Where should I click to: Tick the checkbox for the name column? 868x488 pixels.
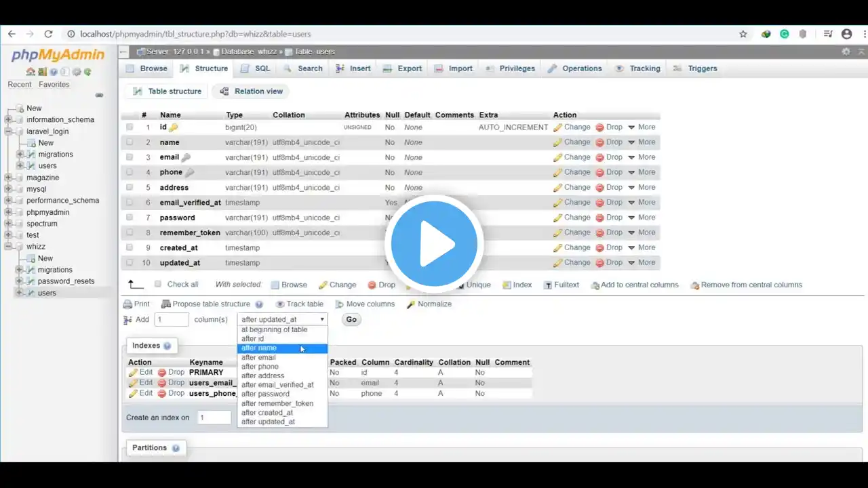pyautogui.click(x=130, y=142)
